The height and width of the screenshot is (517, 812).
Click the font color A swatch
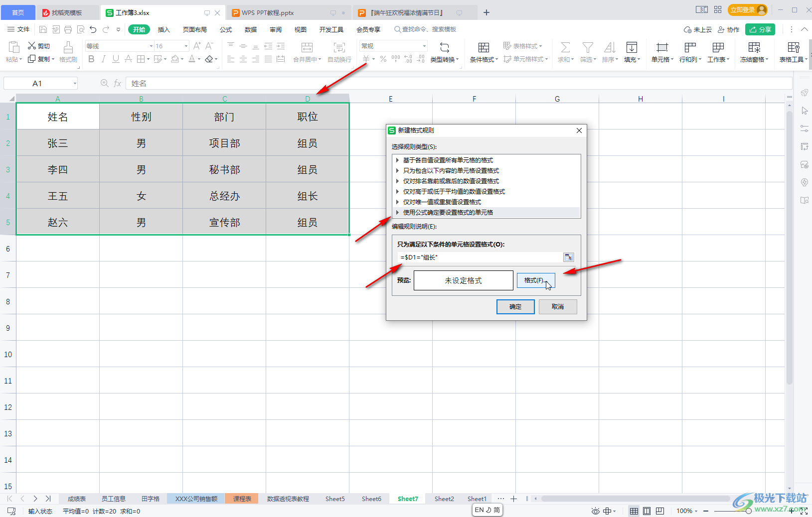click(x=192, y=59)
